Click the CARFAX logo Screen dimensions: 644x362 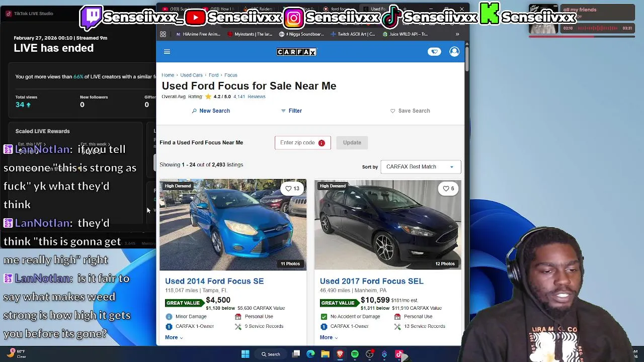(296, 52)
